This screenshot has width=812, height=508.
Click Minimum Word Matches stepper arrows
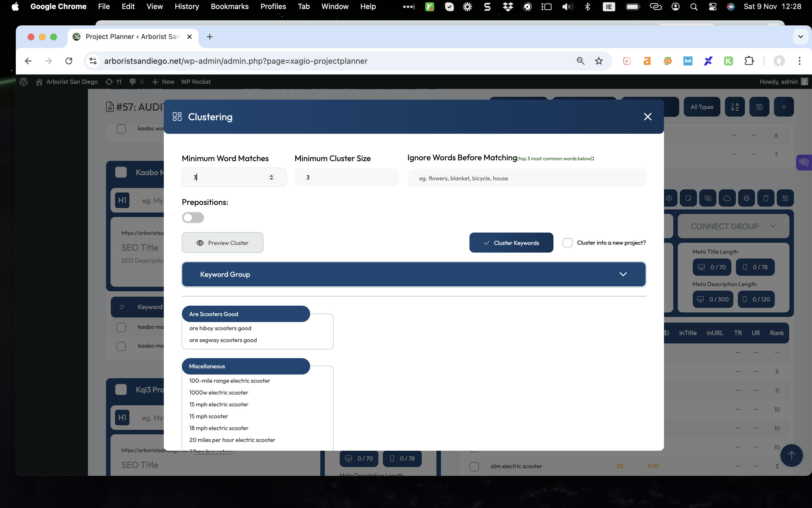pos(271,177)
